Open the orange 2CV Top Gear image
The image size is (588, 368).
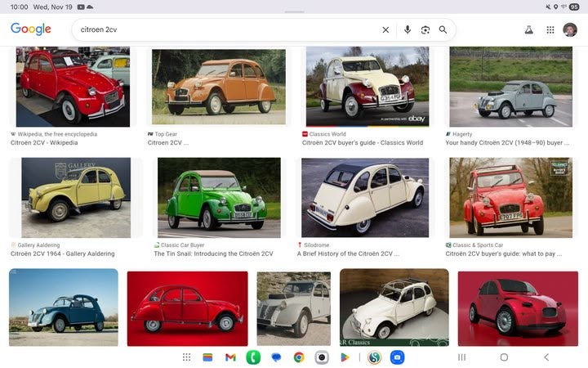click(x=218, y=86)
